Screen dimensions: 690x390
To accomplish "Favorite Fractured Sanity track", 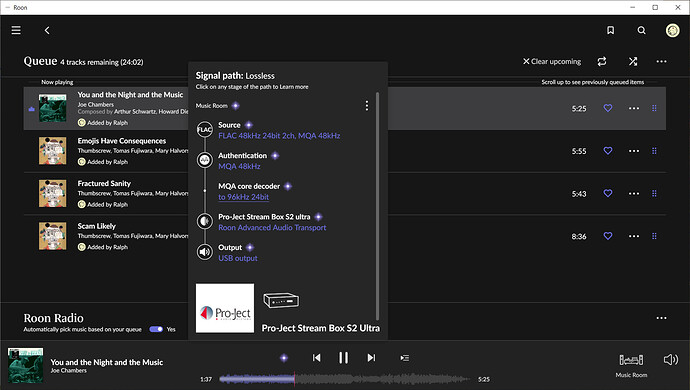I will pos(608,193).
